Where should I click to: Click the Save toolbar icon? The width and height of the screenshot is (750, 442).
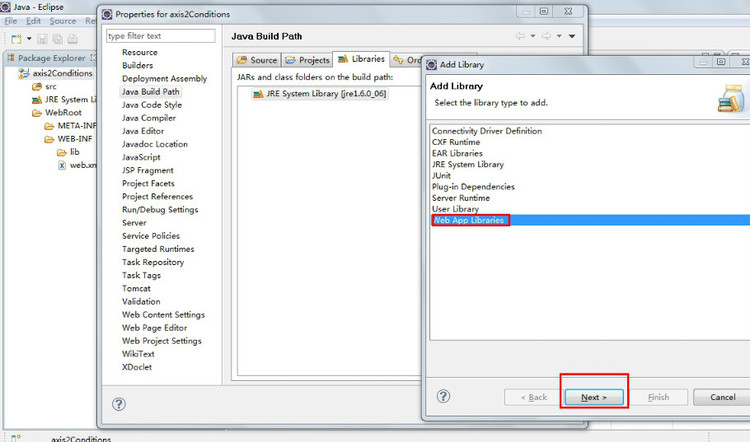pyautogui.click(x=42, y=39)
